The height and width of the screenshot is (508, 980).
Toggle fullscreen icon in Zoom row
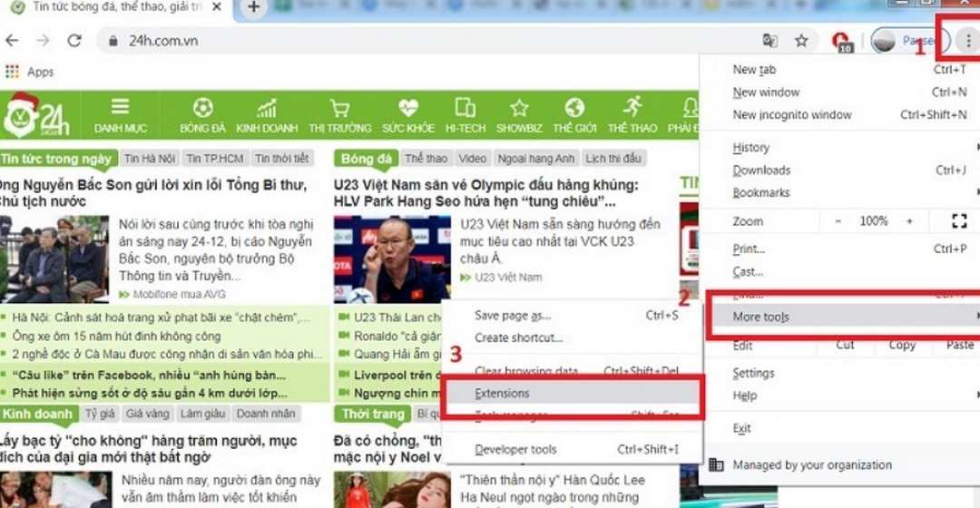[x=959, y=220]
